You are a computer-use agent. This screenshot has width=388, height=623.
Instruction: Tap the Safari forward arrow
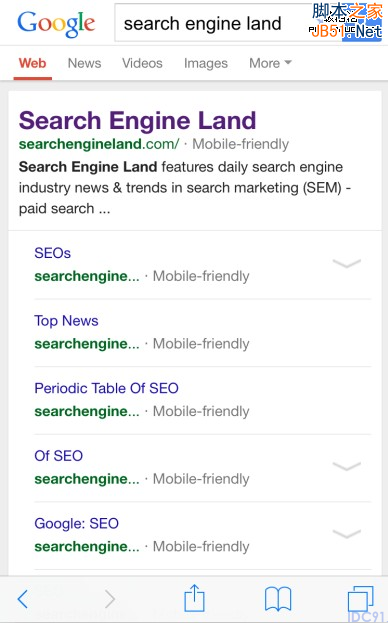(x=110, y=599)
